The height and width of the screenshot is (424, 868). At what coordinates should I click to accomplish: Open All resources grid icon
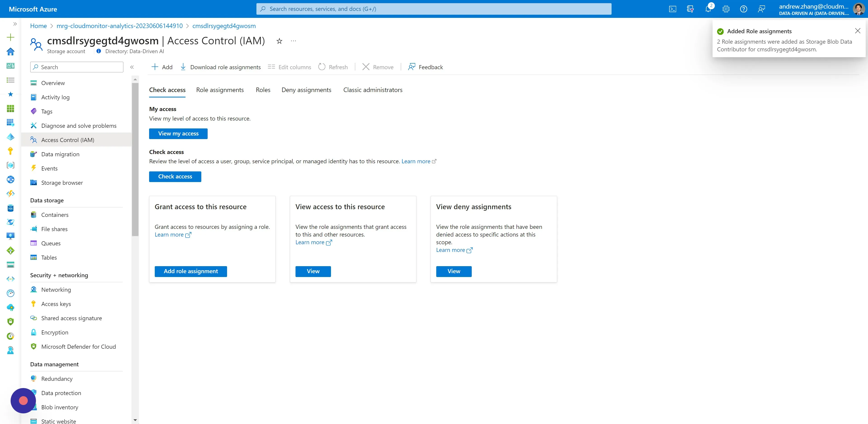[10, 108]
